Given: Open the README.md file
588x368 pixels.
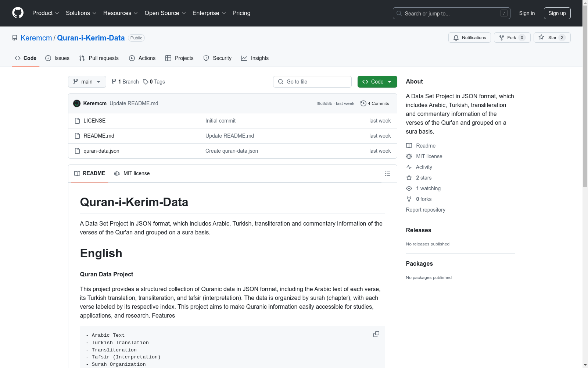Looking at the screenshot, I should pyautogui.click(x=99, y=136).
